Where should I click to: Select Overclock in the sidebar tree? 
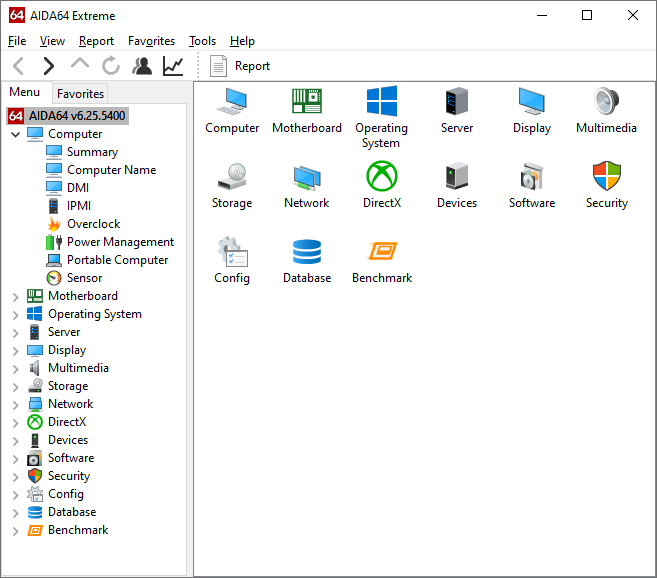[x=93, y=224]
